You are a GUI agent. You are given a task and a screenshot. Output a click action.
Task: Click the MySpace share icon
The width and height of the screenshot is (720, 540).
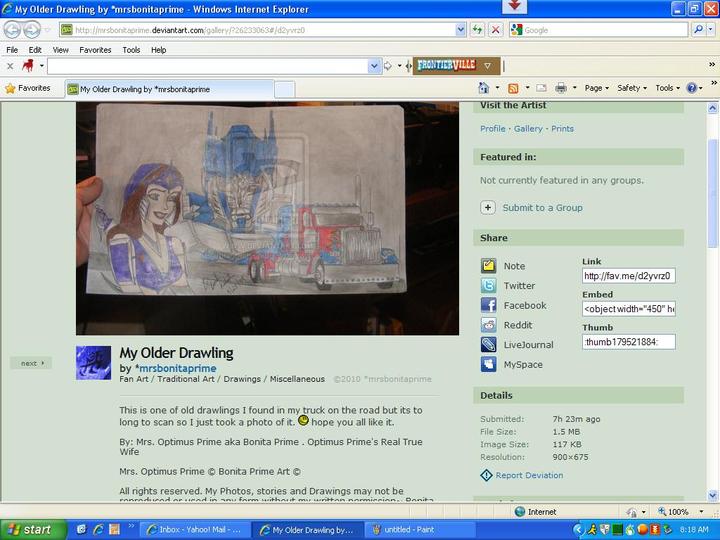point(488,365)
